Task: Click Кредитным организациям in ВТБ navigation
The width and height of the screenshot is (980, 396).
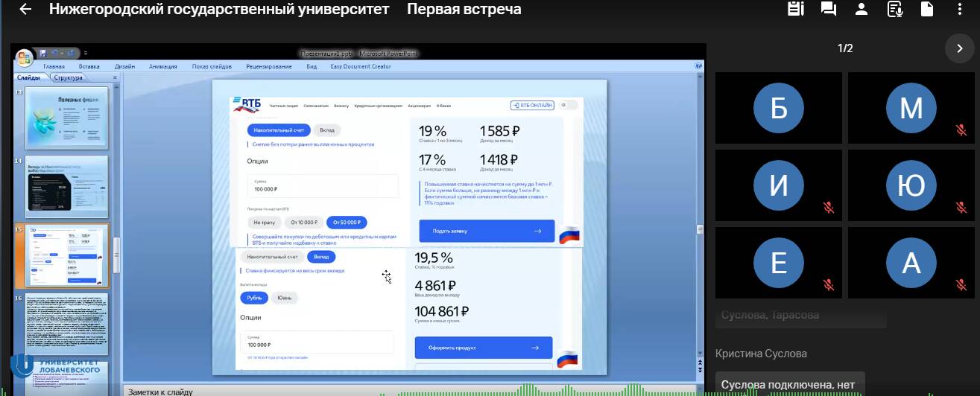Action: 379,106
